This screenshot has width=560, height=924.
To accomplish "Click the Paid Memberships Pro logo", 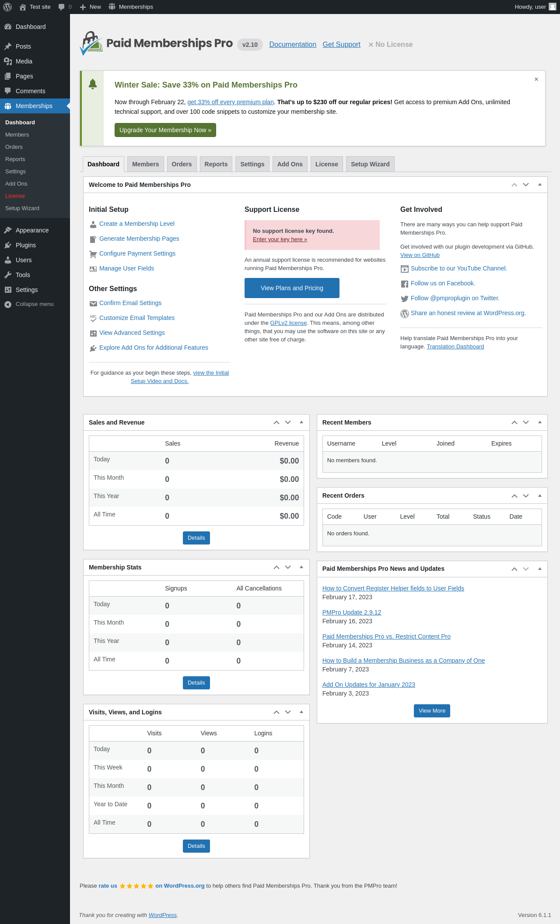I will click(x=156, y=43).
